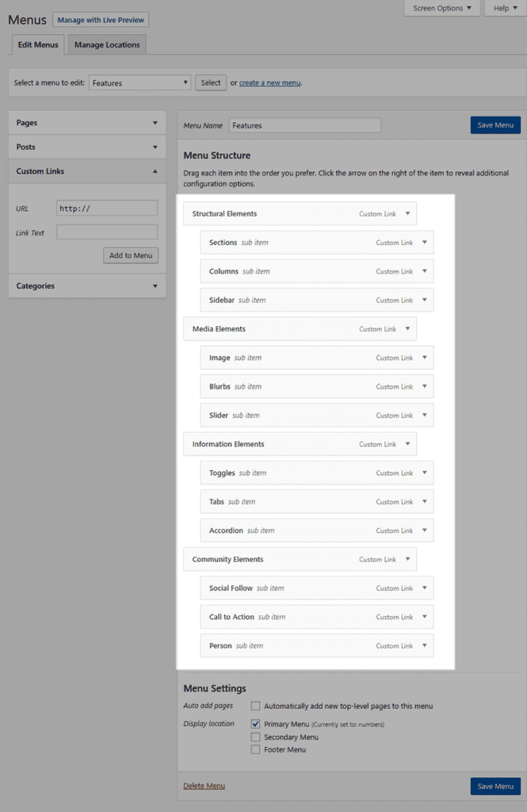This screenshot has width=527, height=812.
Task: Enable 'Automatically add new top-level pages' option
Action: [255, 706]
